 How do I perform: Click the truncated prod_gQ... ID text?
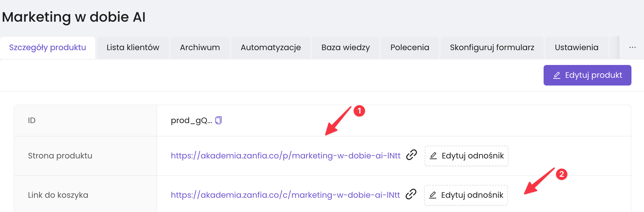pyautogui.click(x=191, y=121)
